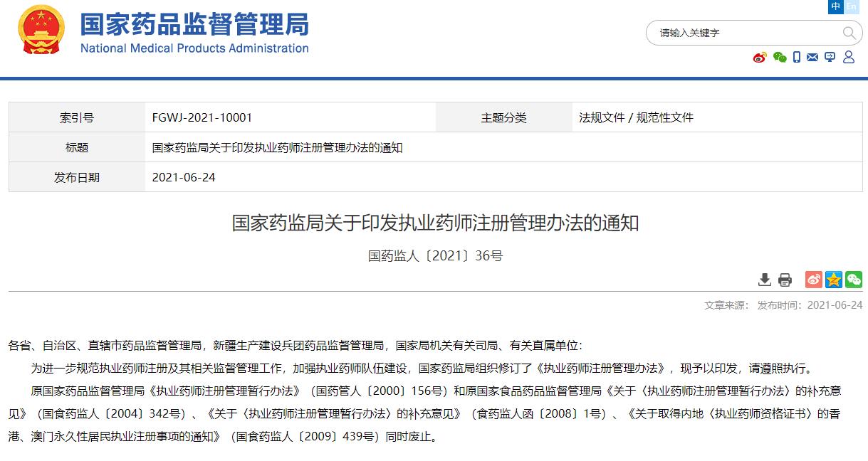Print the notice using the printer icon
This screenshot has width=868, height=461.
pyautogui.click(x=785, y=280)
